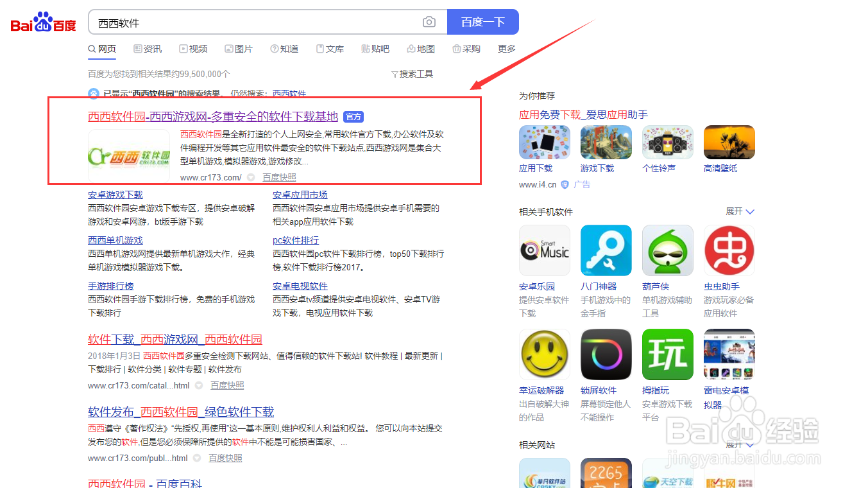Click the 葫芦侠 green gourd app icon

668,250
